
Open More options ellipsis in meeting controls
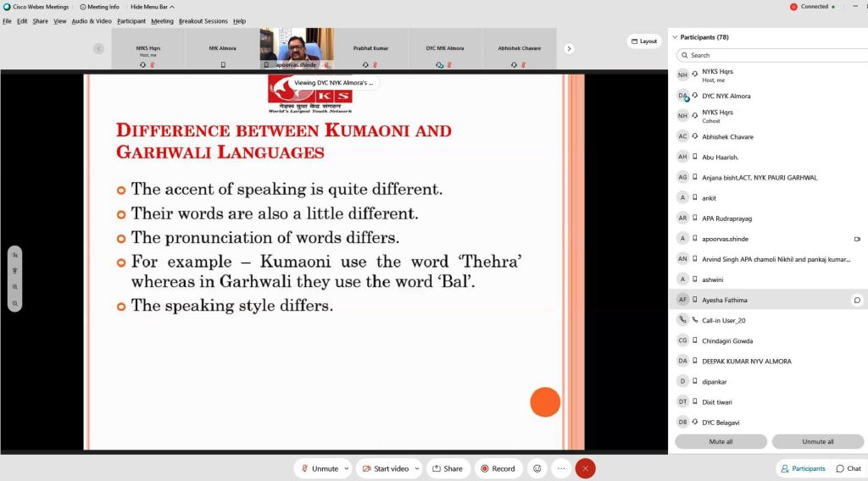point(561,468)
